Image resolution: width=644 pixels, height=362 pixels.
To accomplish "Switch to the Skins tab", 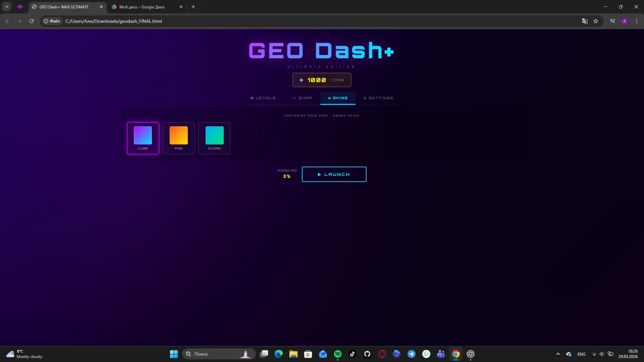I will click(338, 98).
